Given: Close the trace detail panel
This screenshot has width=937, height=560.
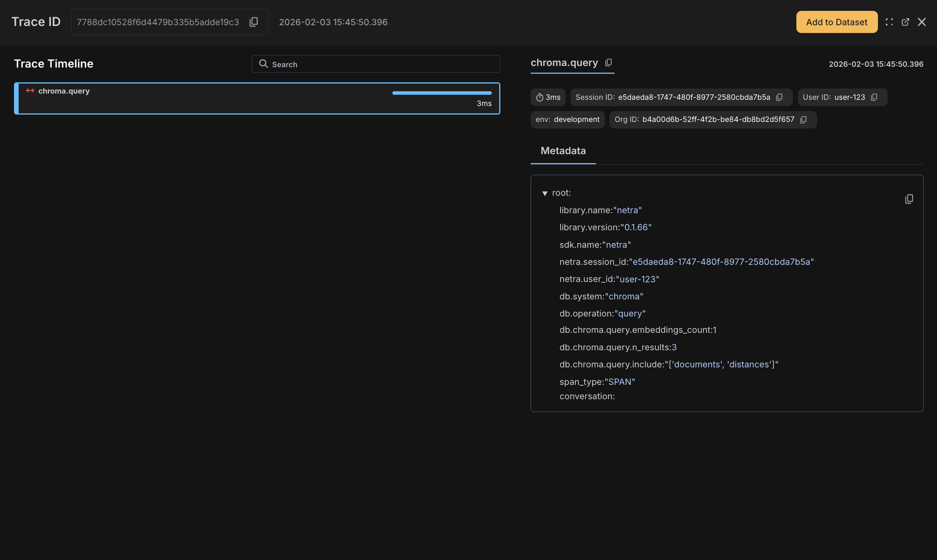Looking at the screenshot, I should click(923, 22).
